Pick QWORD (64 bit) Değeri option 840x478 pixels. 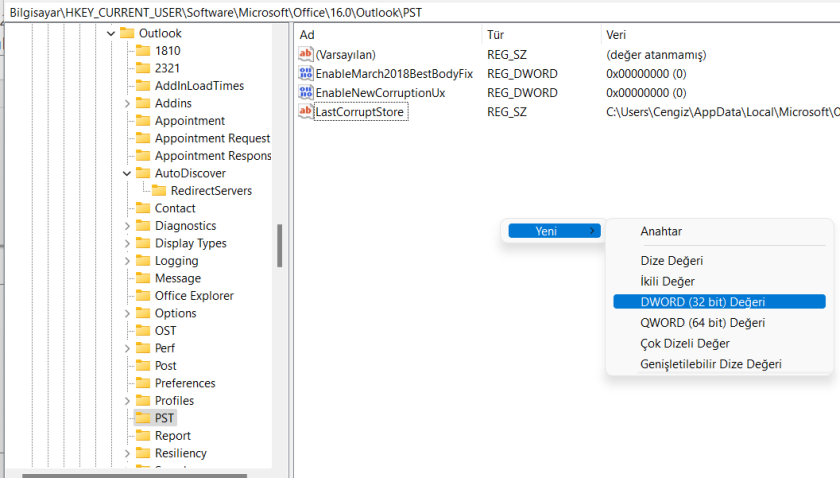pyautogui.click(x=702, y=323)
